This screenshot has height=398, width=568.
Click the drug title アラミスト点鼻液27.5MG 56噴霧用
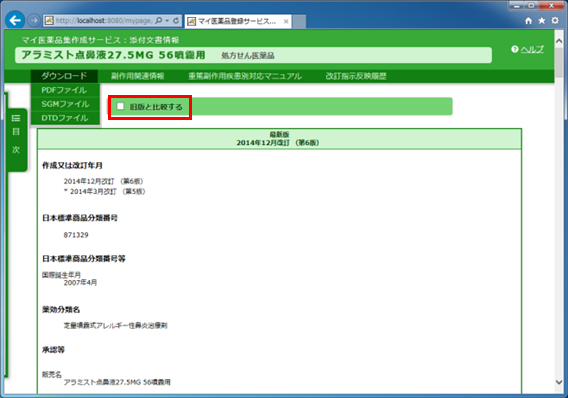pyautogui.click(x=113, y=55)
